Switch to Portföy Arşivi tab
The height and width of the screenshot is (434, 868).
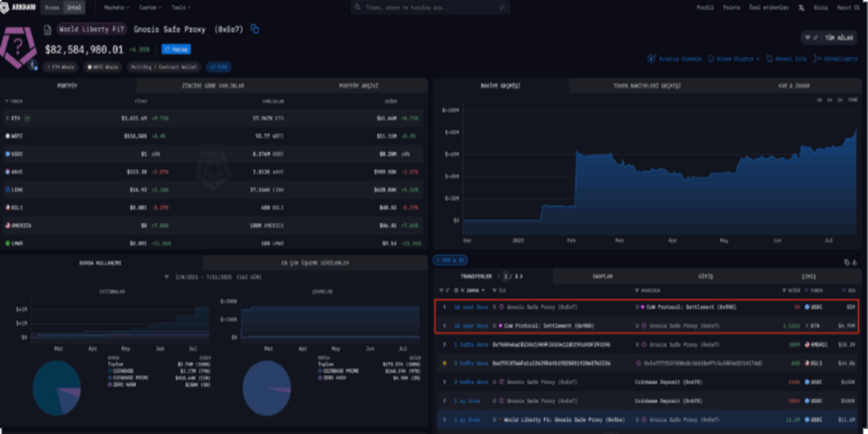357,85
